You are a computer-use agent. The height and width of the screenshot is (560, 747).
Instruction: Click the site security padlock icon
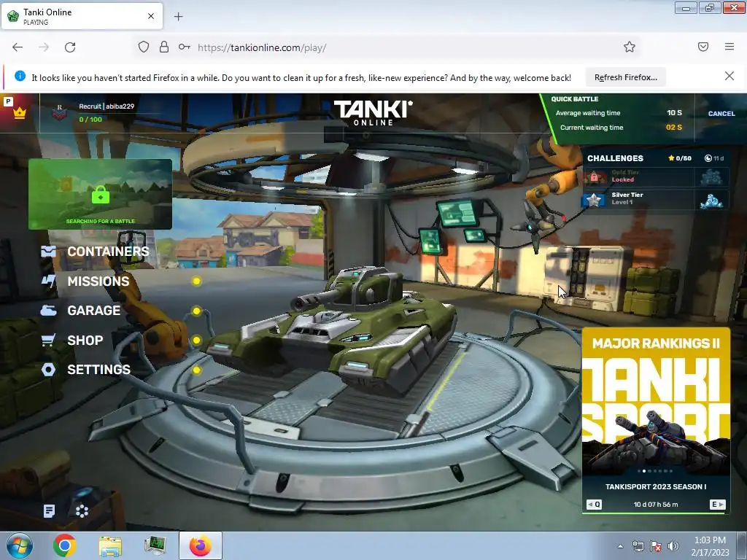(164, 47)
